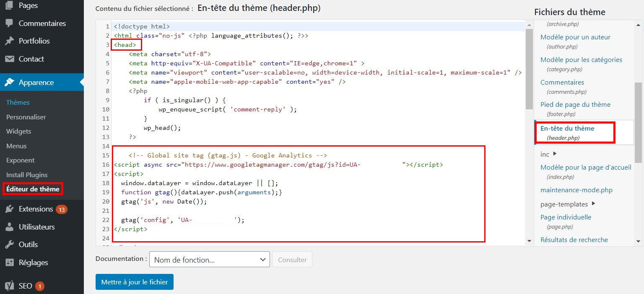This screenshot has width=644, height=294.
Task: Open Widgets submenu link
Action: [18, 131]
